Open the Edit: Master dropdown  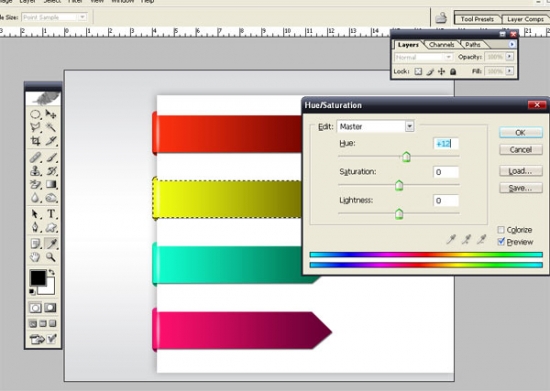(409, 126)
